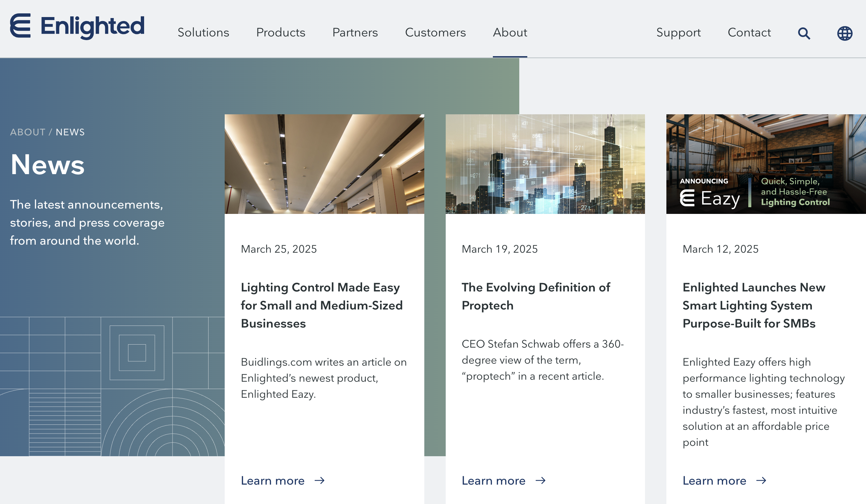Open the Partners menu
This screenshot has width=866, height=504.
(x=355, y=32)
